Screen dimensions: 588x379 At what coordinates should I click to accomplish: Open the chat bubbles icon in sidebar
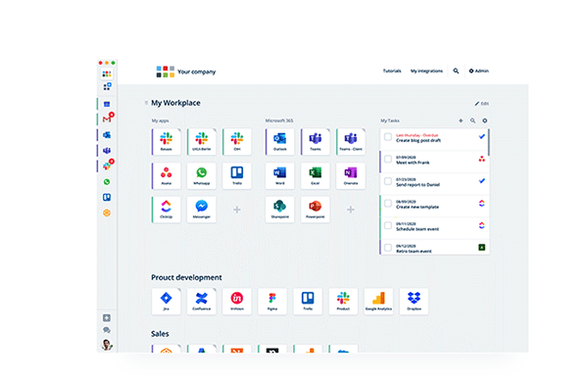(x=107, y=330)
